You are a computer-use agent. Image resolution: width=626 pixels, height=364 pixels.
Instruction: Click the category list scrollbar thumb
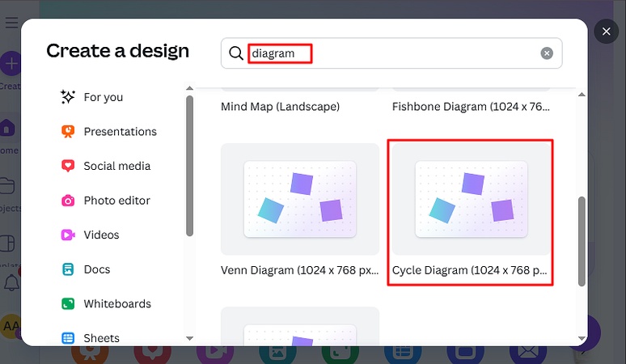[x=189, y=166]
